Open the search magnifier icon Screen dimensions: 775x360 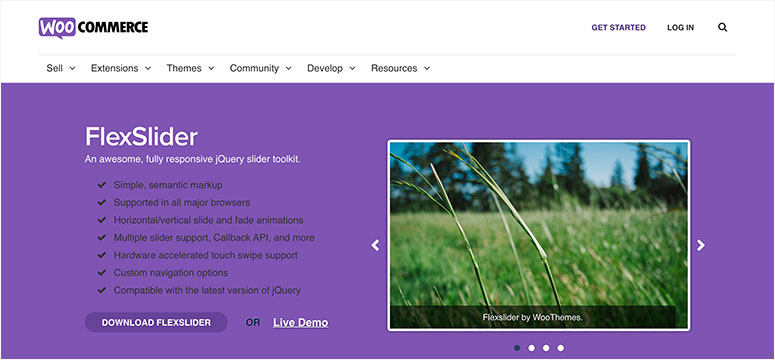[x=723, y=28]
